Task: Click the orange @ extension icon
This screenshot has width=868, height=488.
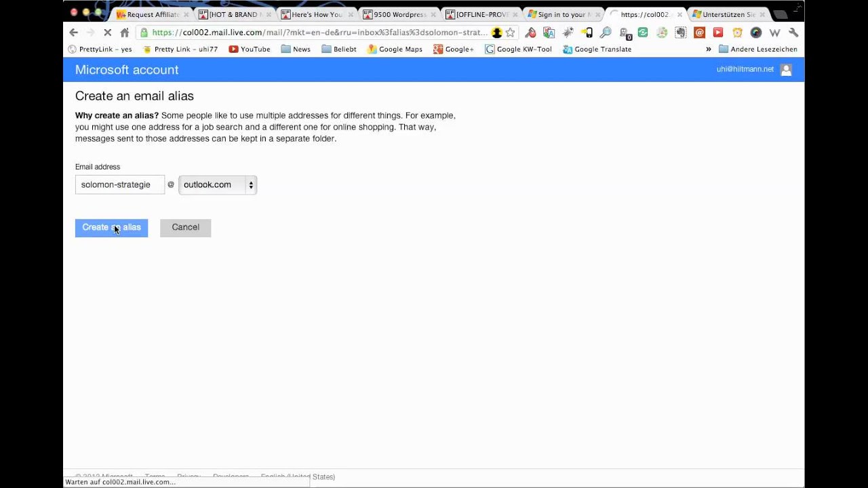Action: [699, 33]
